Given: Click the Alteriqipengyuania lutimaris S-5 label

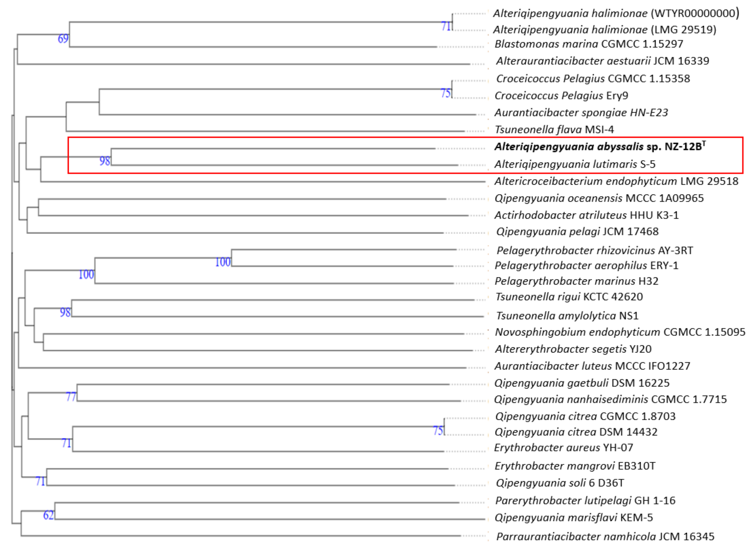Looking at the screenshot, I should point(575,164).
